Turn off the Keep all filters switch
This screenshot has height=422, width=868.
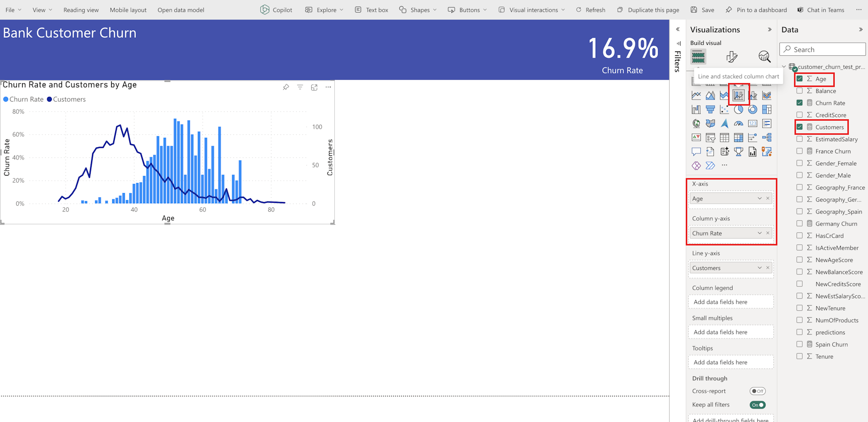click(758, 404)
